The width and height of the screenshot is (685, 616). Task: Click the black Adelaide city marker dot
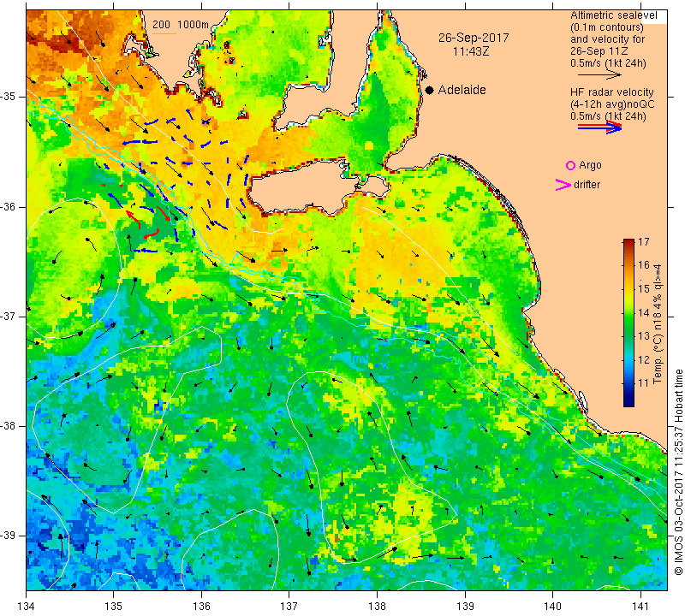430,90
